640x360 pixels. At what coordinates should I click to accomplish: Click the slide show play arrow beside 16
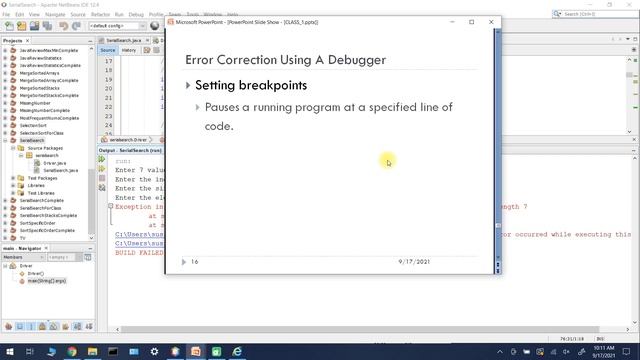[184, 262]
